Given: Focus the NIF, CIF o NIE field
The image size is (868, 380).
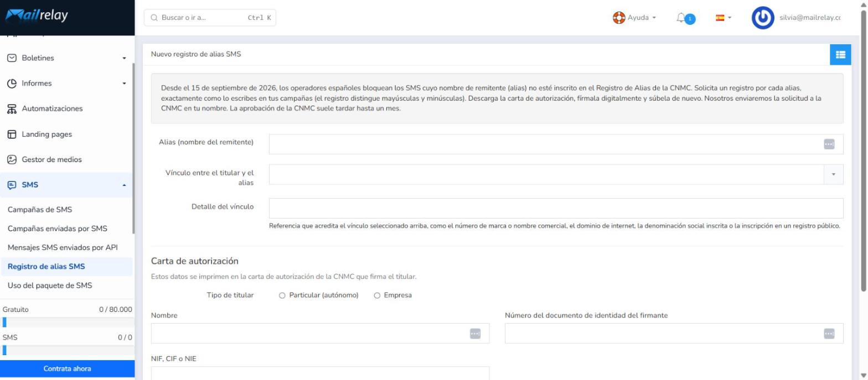Looking at the screenshot, I should click(x=320, y=373).
